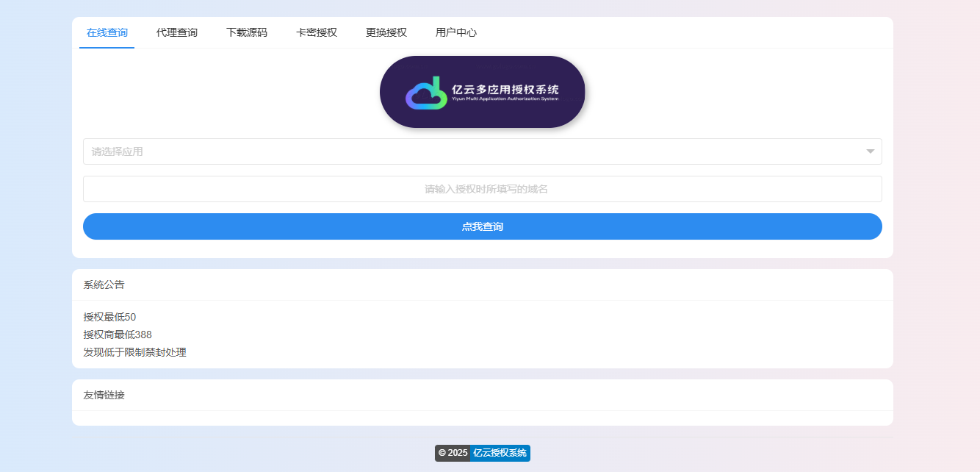Click the 系统公告 announcement header

(104, 285)
